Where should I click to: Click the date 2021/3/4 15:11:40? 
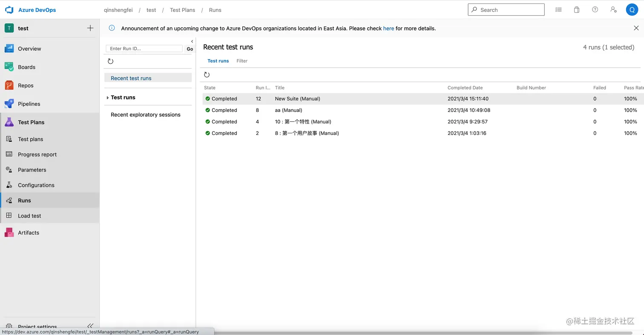tap(468, 99)
